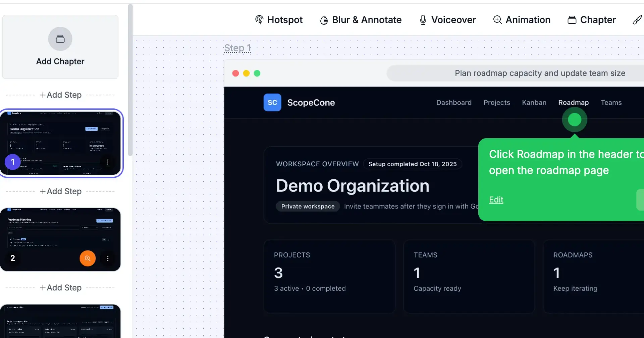The image size is (644, 338).
Task: Click the Hotspot tool icon
Action: click(x=259, y=20)
